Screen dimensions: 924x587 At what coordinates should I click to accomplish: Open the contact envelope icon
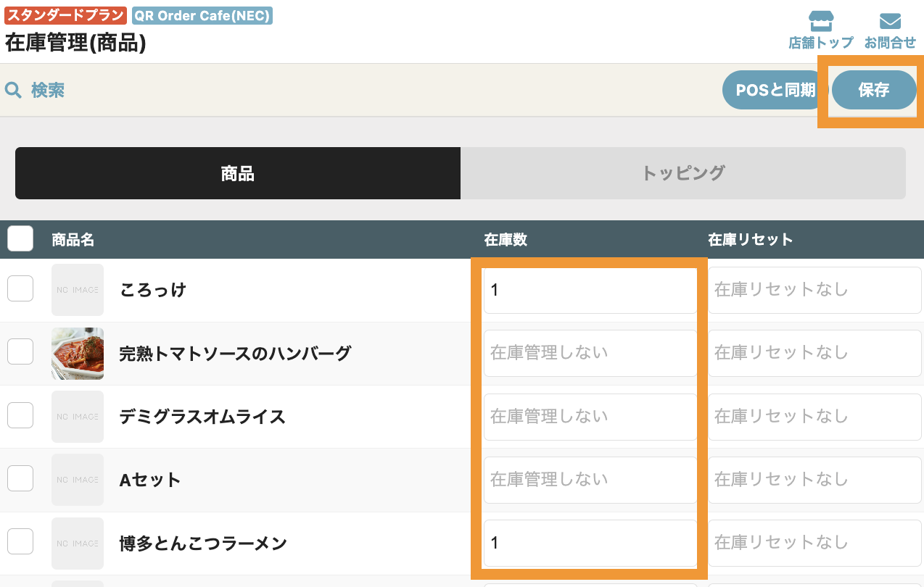coord(890,21)
